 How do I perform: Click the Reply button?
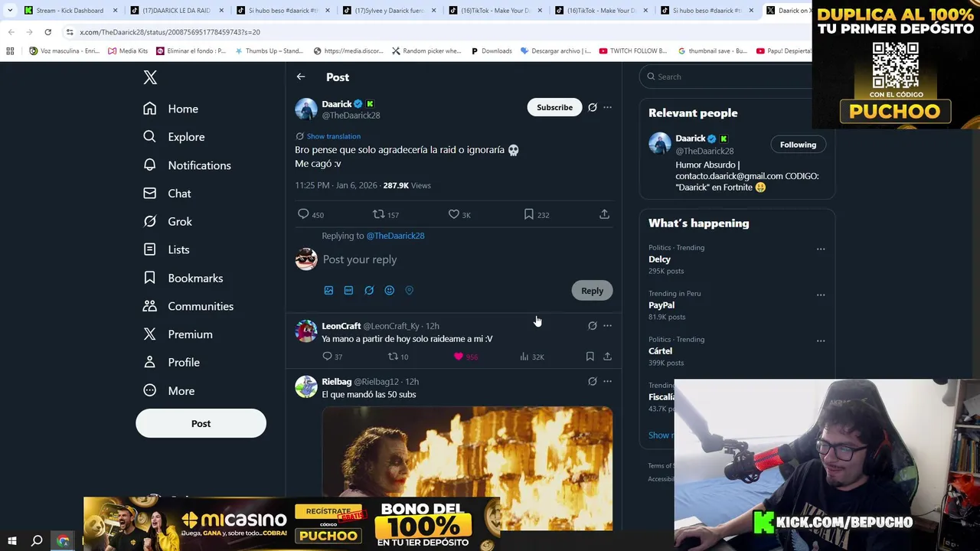pos(592,291)
